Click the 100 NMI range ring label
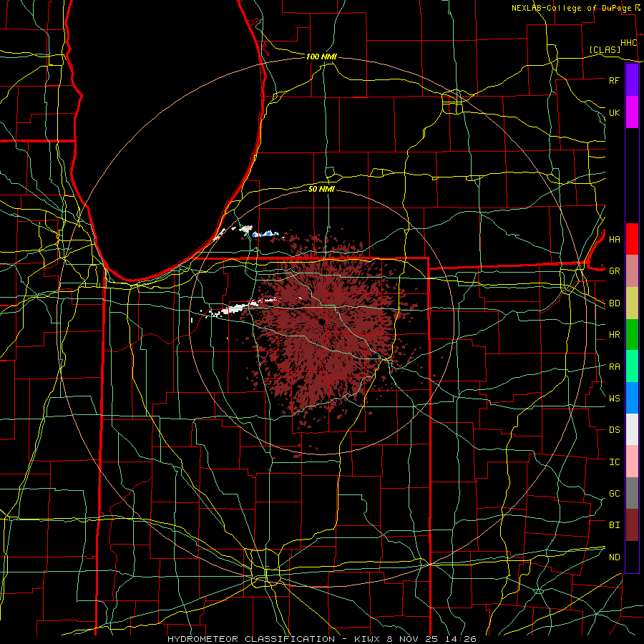The image size is (644, 644). point(321,57)
